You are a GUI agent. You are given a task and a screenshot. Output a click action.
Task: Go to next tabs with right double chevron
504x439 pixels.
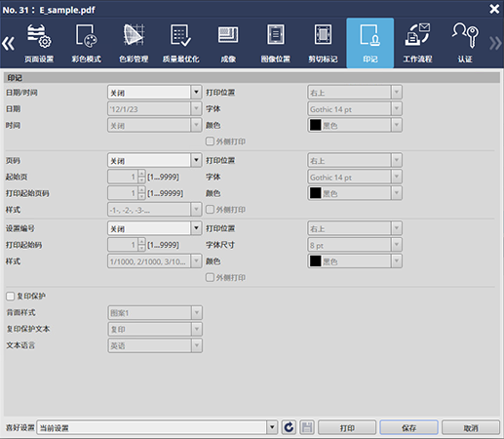[495, 43]
